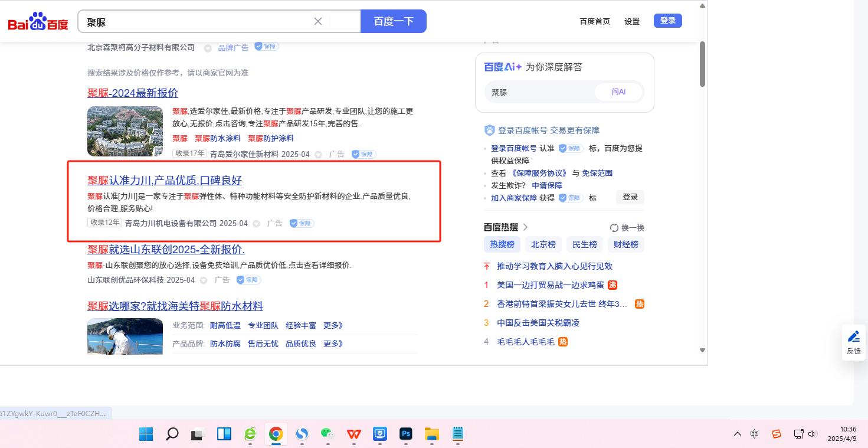This screenshot has height=448, width=868.
Task: Clear the search box with the X icon
Action: [318, 21]
